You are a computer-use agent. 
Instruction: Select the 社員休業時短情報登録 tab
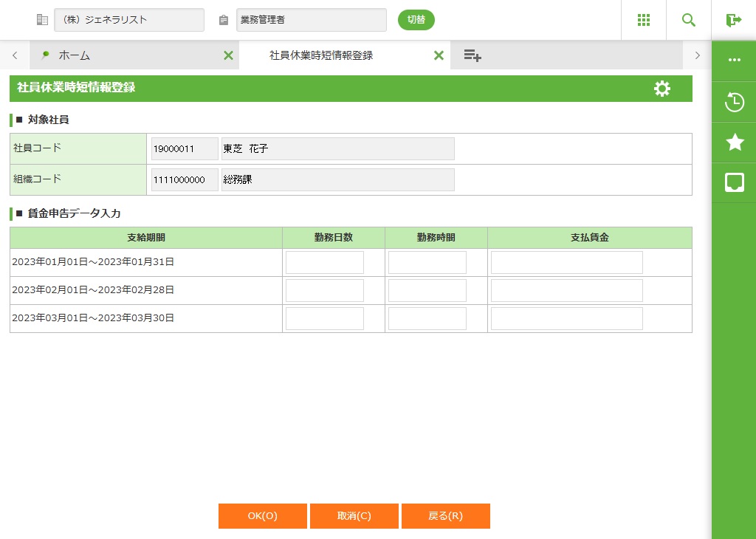point(321,55)
